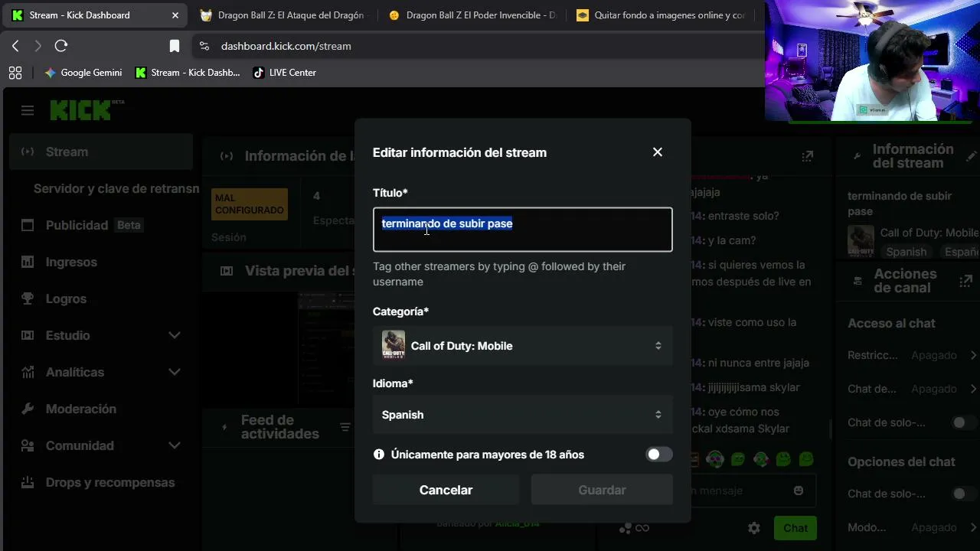The height and width of the screenshot is (551, 980).
Task: Open the hamburger menu next to Kick logo
Action: pos(28,110)
